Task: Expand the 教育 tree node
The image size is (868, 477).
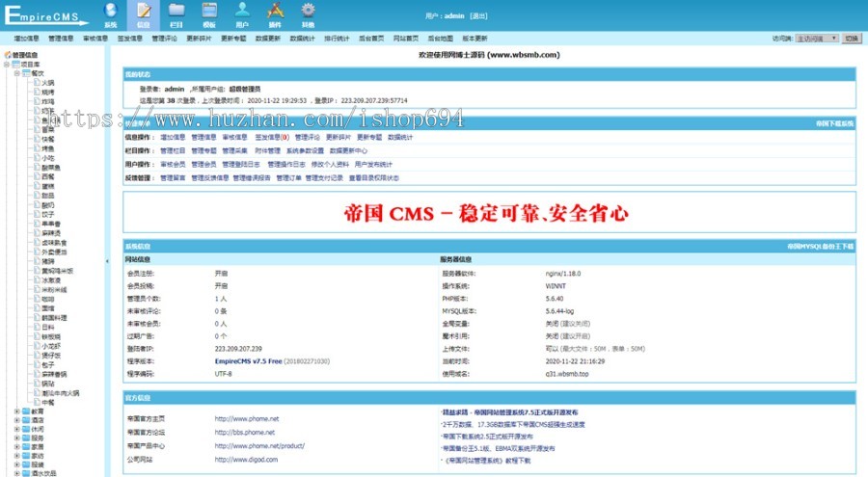Action: point(16,411)
